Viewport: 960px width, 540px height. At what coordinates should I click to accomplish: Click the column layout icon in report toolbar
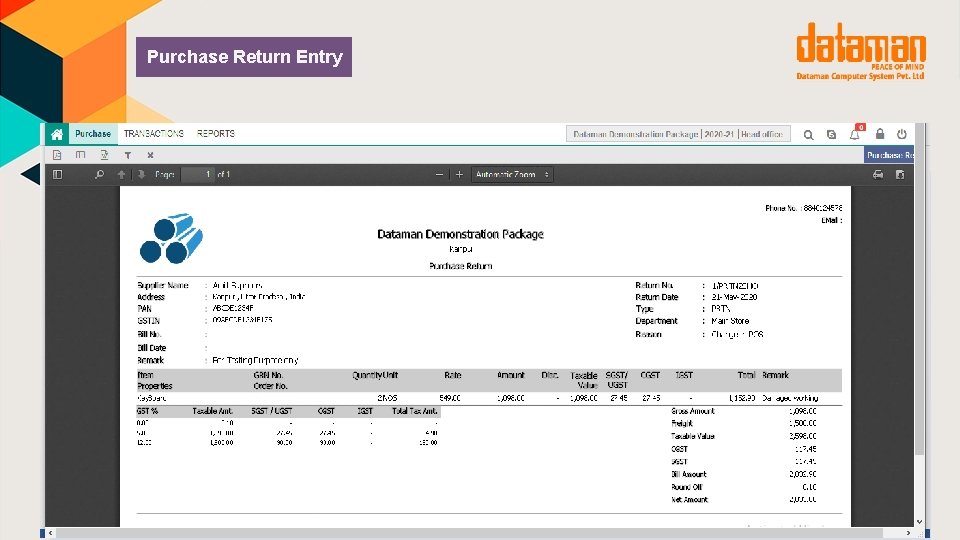click(80, 155)
